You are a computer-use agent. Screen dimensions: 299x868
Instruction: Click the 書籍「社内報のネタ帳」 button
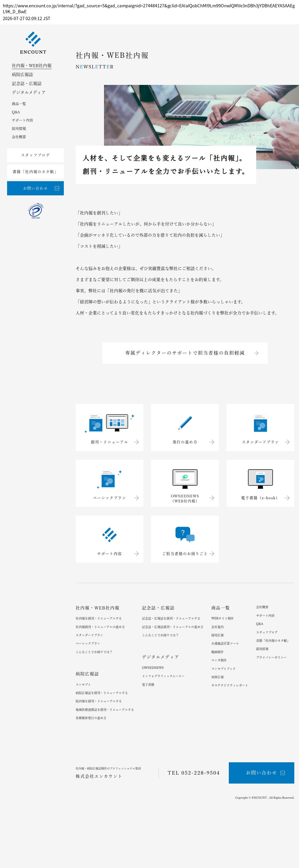tap(35, 171)
